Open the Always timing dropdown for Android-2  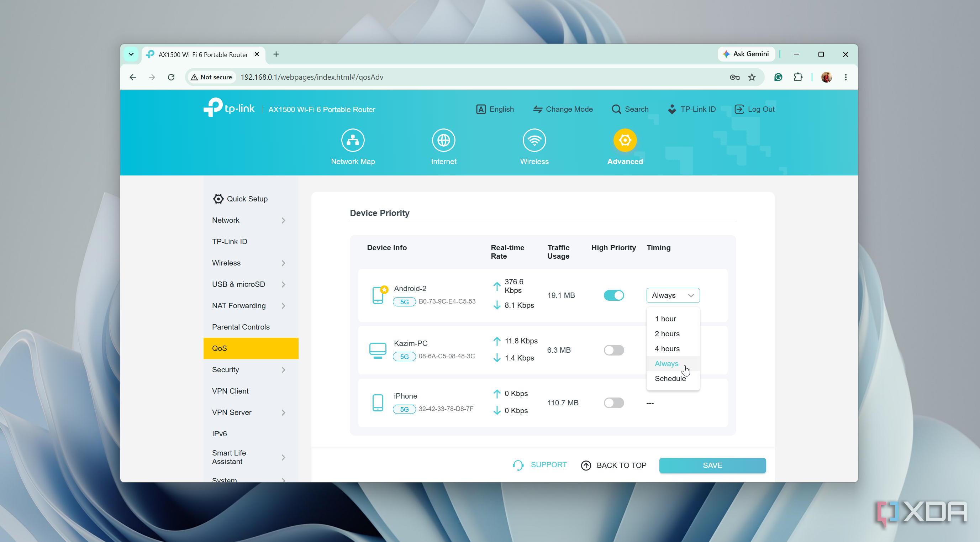pos(673,295)
